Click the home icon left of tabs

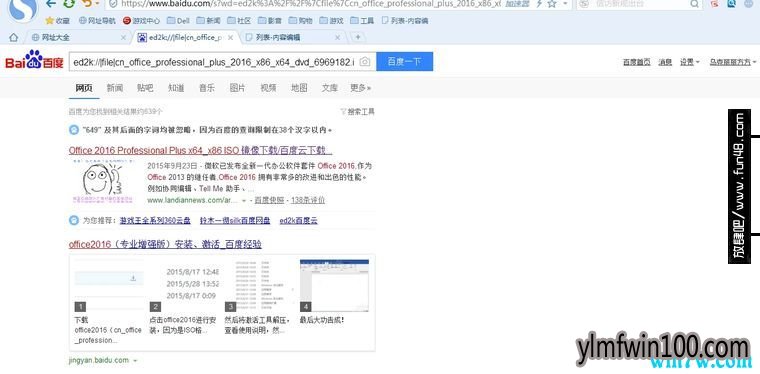[x=14, y=37]
